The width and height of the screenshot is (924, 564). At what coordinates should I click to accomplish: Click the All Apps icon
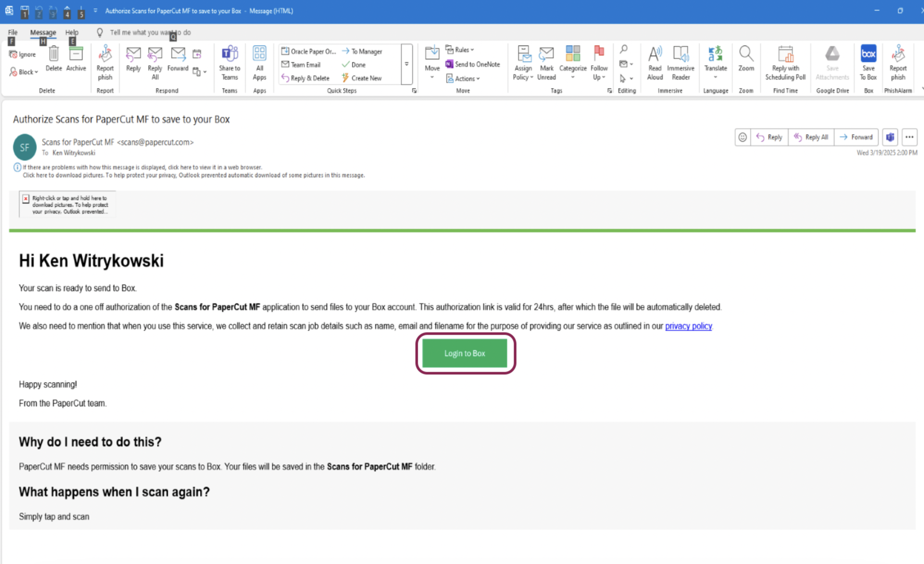click(x=259, y=63)
